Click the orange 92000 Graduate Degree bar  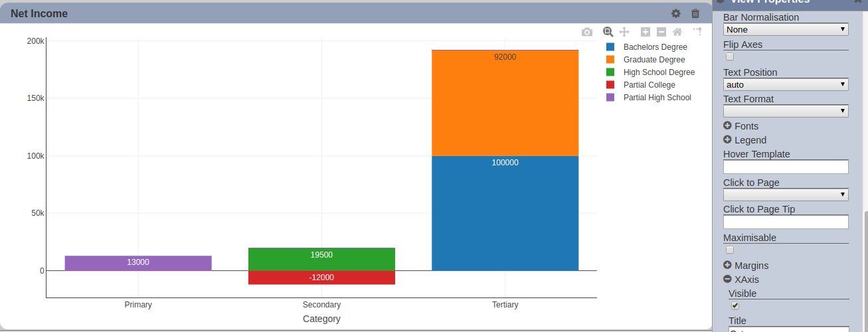(505, 103)
